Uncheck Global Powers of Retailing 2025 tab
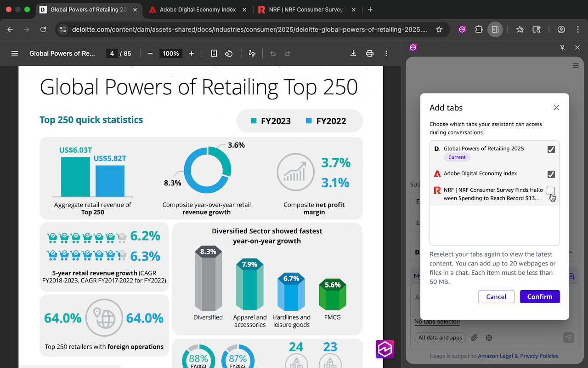The width and height of the screenshot is (588, 368). pyautogui.click(x=551, y=149)
